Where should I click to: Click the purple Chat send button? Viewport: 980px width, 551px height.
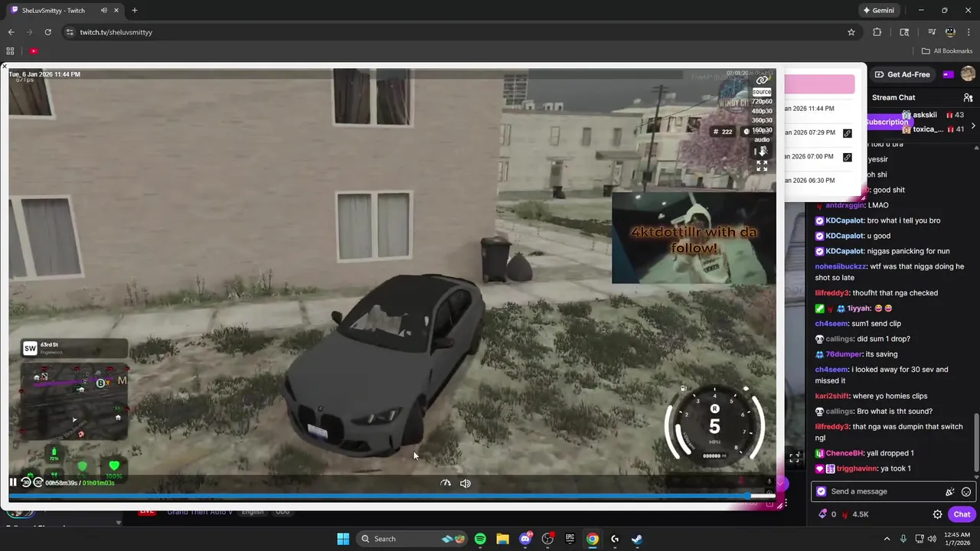click(x=962, y=514)
